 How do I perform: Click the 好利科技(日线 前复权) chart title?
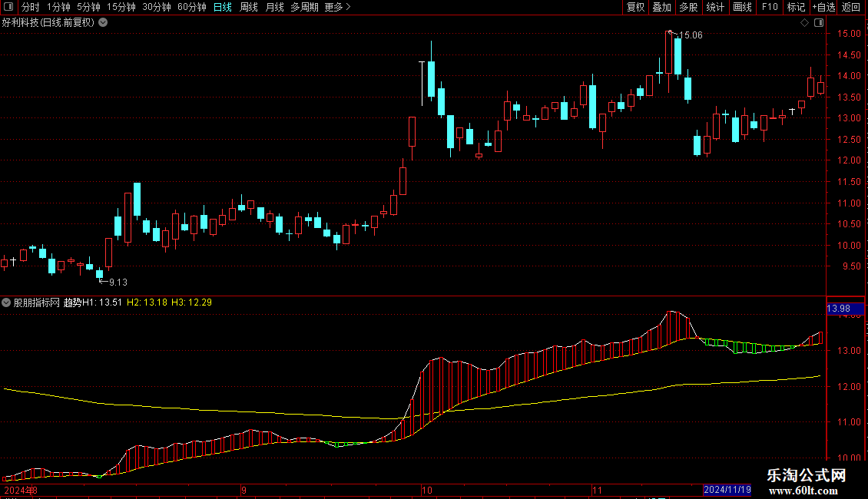[48, 23]
